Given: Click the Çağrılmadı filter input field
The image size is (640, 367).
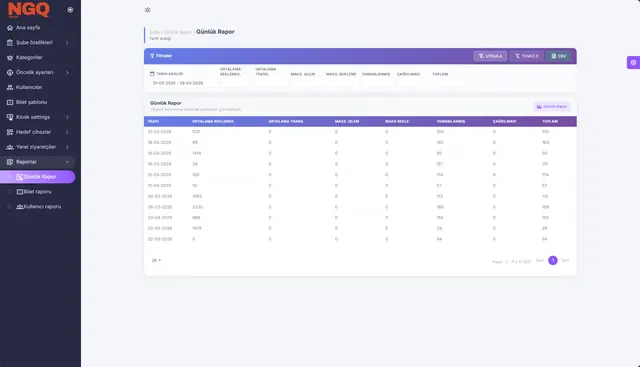Looking at the screenshot, I should pyautogui.click(x=412, y=83).
